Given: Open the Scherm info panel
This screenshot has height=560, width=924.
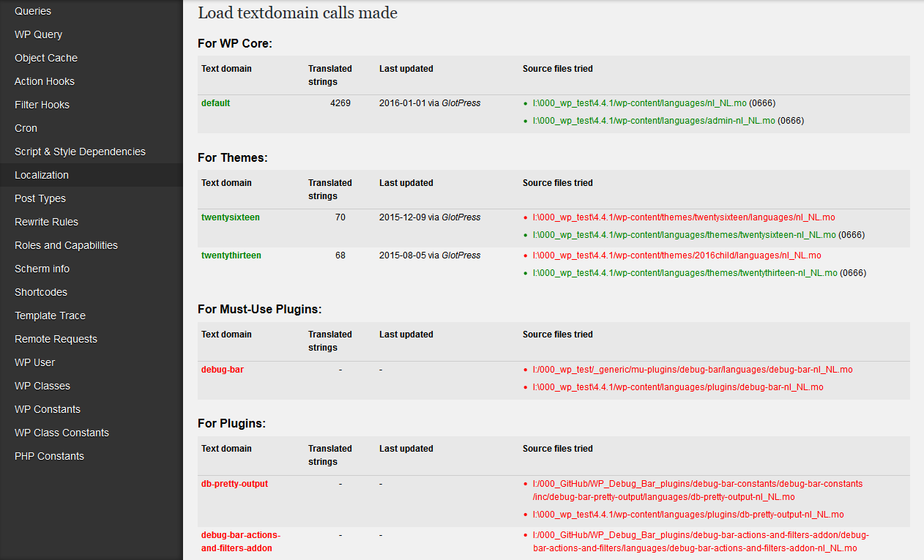Looking at the screenshot, I should pyautogui.click(x=91, y=269).
